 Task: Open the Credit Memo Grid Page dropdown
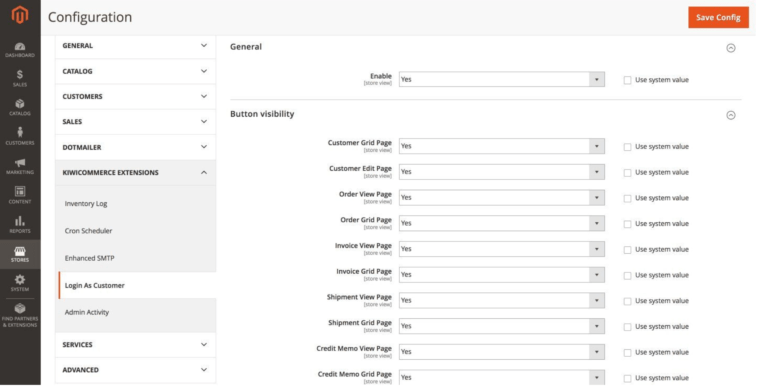(502, 378)
